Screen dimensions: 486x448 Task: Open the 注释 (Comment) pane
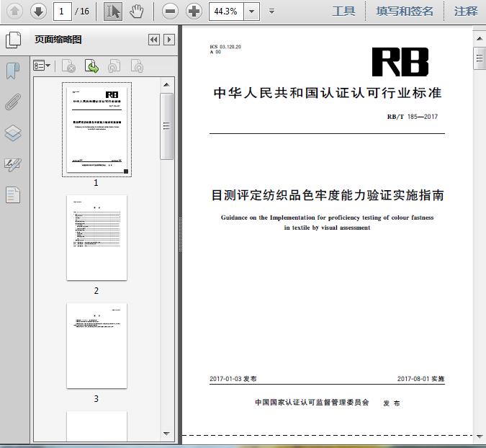(x=466, y=11)
